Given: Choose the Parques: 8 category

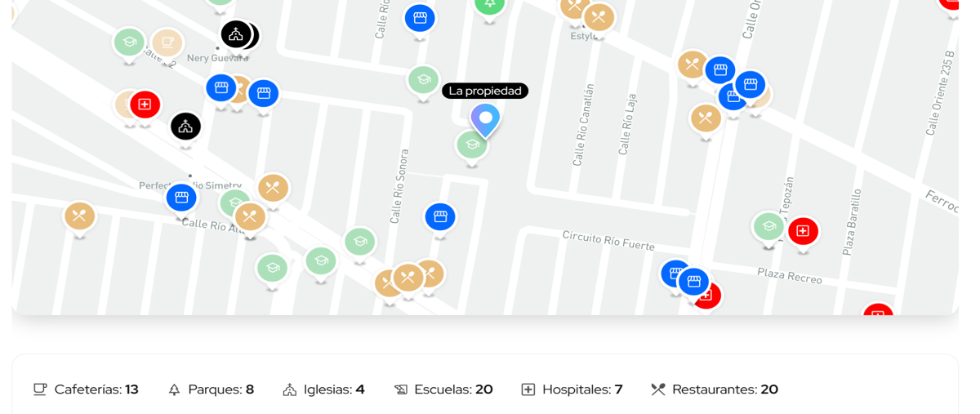Looking at the screenshot, I should point(211,390).
